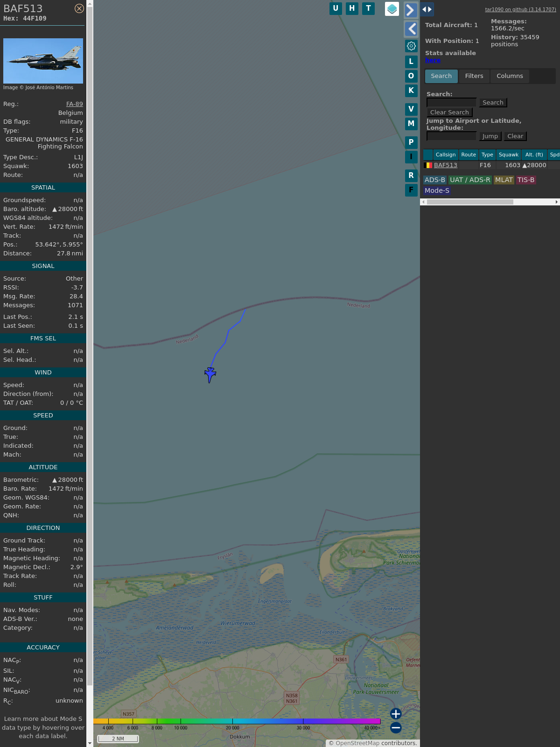
Task: Open registration FA-89 link
Action: [75, 104]
